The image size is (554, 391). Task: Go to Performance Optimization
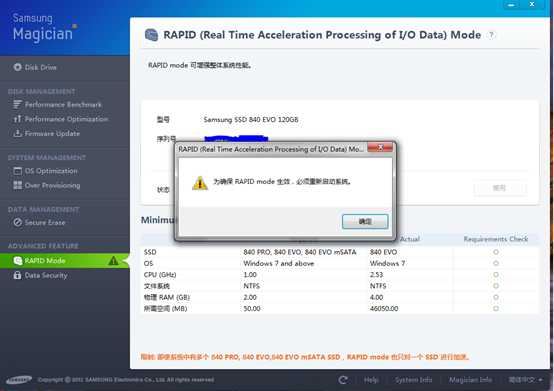point(66,119)
